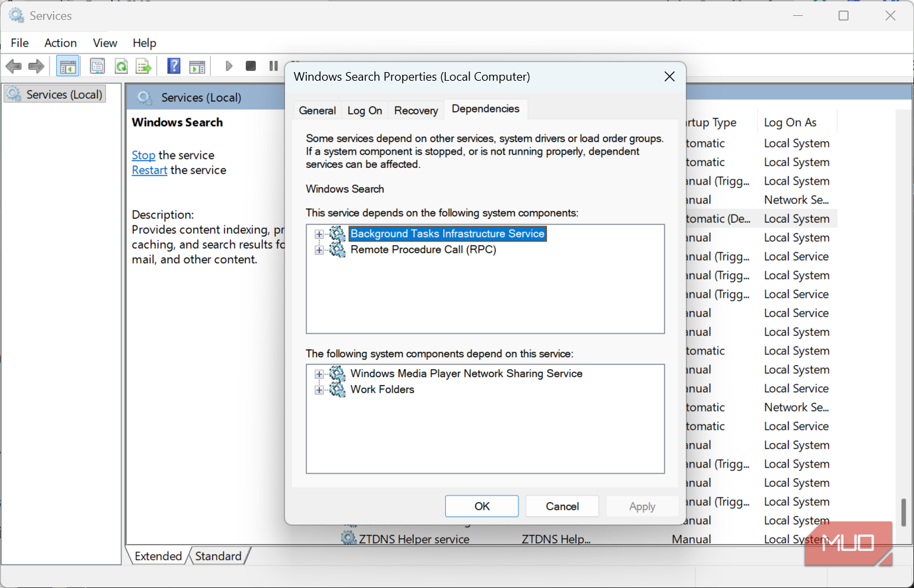
Task: Click the Export List toolbar icon
Action: (144, 66)
